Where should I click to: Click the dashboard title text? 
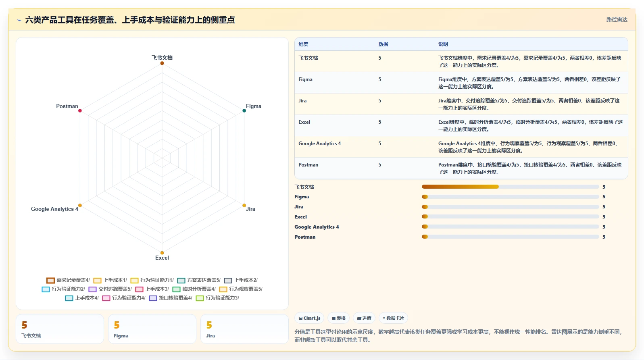(x=130, y=20)
